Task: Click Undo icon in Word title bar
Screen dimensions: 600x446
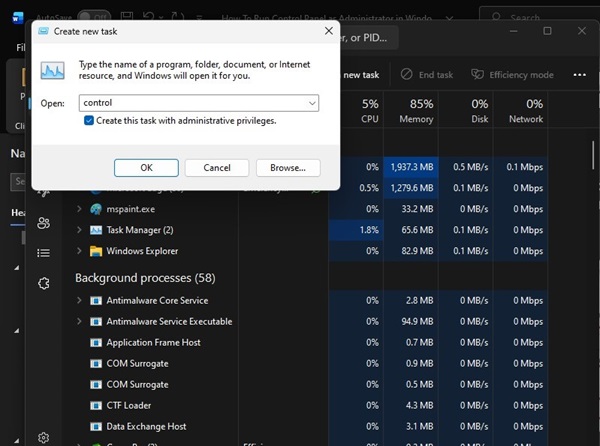Action: point(148,17)
